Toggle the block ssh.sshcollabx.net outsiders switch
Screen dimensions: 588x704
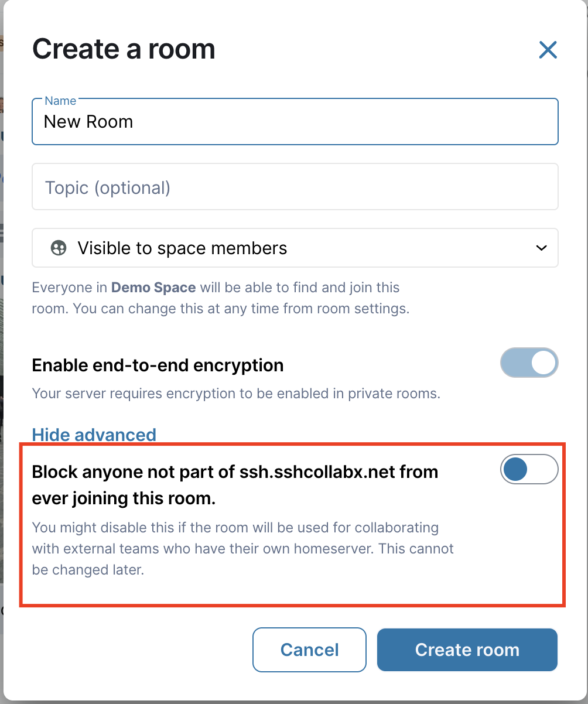coord(529,469)
